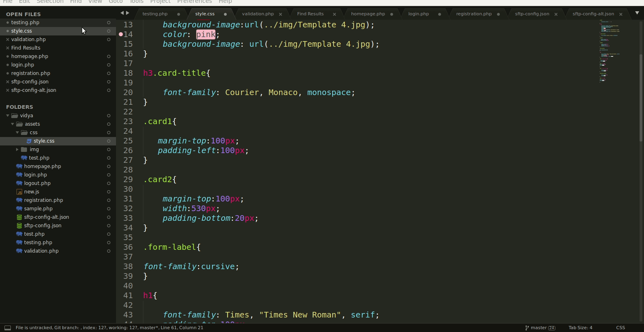Close sftp-config-alt.json in the open files list
Viewport: 644px width, 332px height.
point(8,90)
